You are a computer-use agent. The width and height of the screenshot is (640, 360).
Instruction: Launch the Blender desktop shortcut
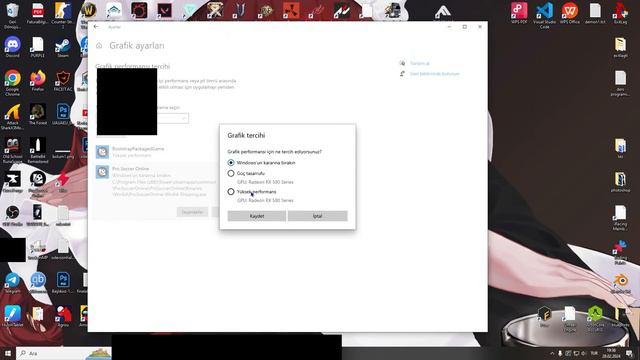(620, 284)
